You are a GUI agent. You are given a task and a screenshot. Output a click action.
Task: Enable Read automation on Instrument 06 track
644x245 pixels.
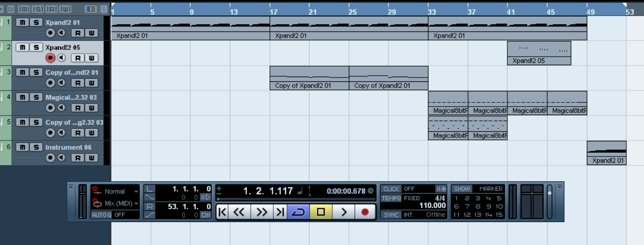(x=78, y=157)
